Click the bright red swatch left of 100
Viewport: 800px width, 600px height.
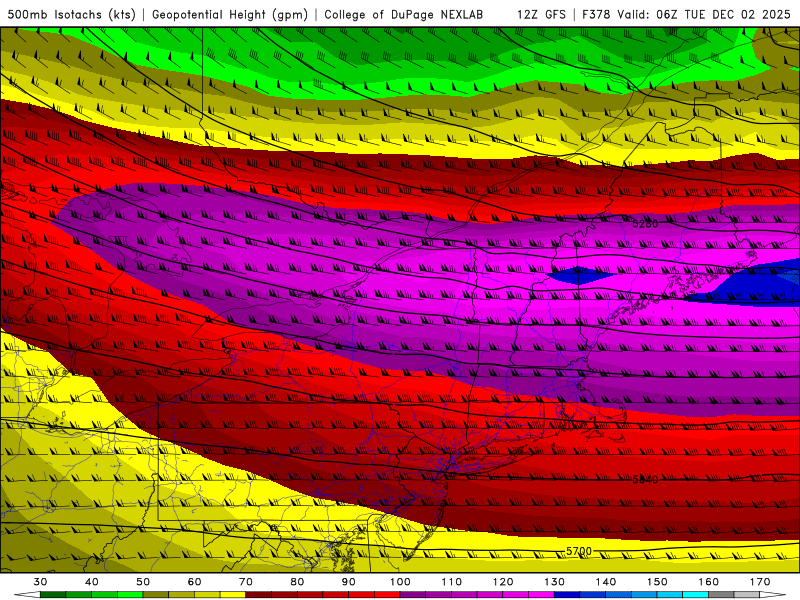pos(387,595)
